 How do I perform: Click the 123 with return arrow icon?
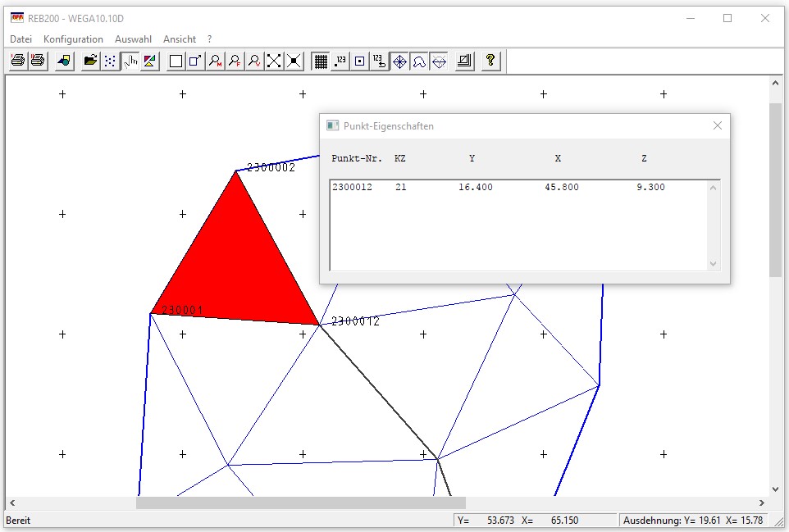pyautogui.click(x=380, y=61)
